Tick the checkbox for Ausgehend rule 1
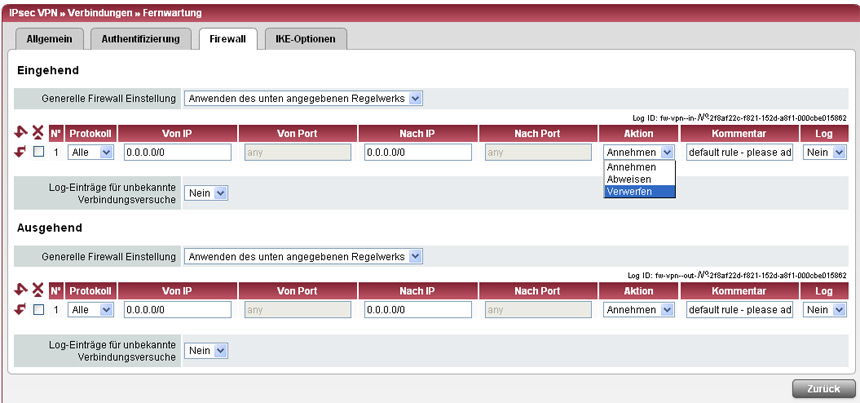860x403 pixels. [x=38, y=310]
